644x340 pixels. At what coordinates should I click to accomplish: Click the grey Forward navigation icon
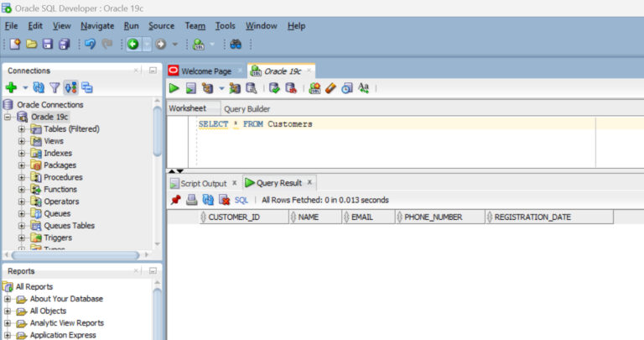[161, 44]
